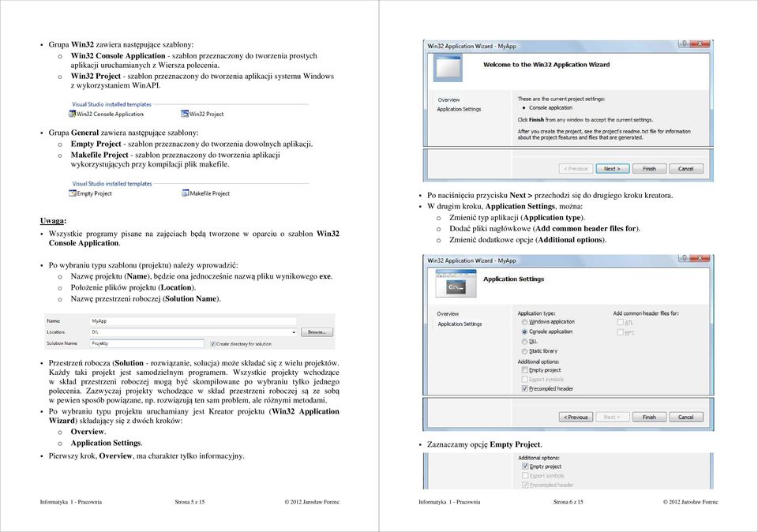The height and width of the screenshot is (532, 758).
Task: Close the Application Settings wizard window
Action: pos(700,258)
